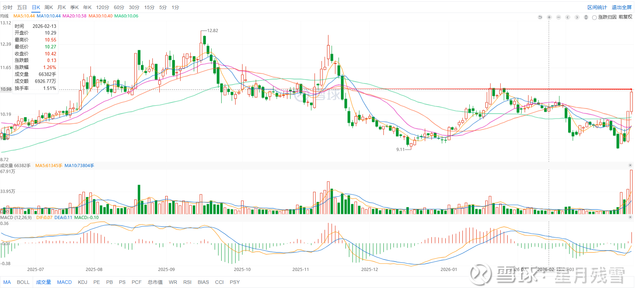644x295 pixels.
Task: Move chart right with the right chevron icon
Action: tap(577, 17)
